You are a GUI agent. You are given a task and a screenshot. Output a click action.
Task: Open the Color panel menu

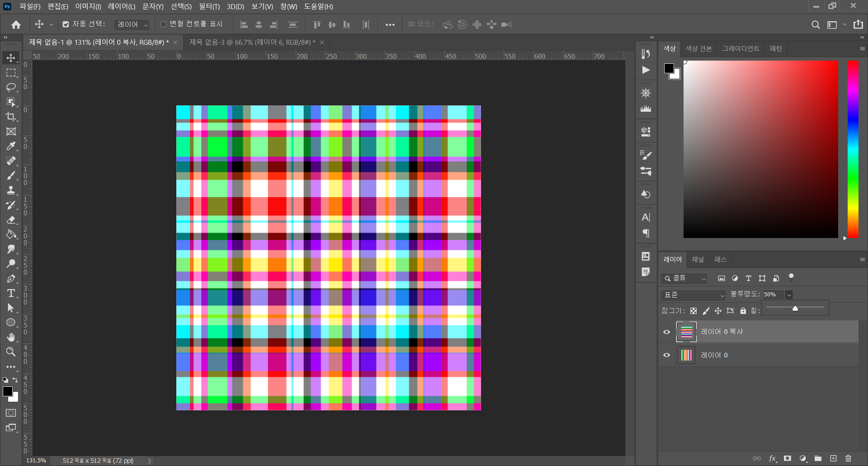pos(862,49)
